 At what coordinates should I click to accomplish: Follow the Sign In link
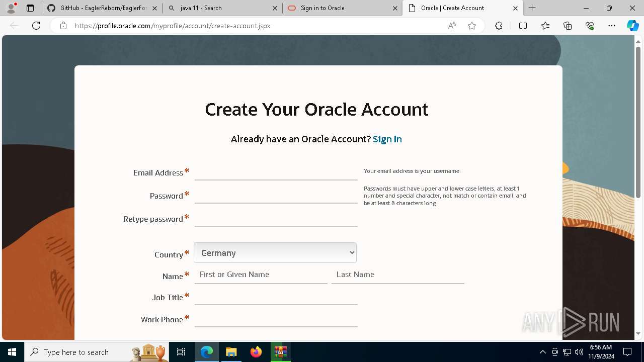coord(387,139)
